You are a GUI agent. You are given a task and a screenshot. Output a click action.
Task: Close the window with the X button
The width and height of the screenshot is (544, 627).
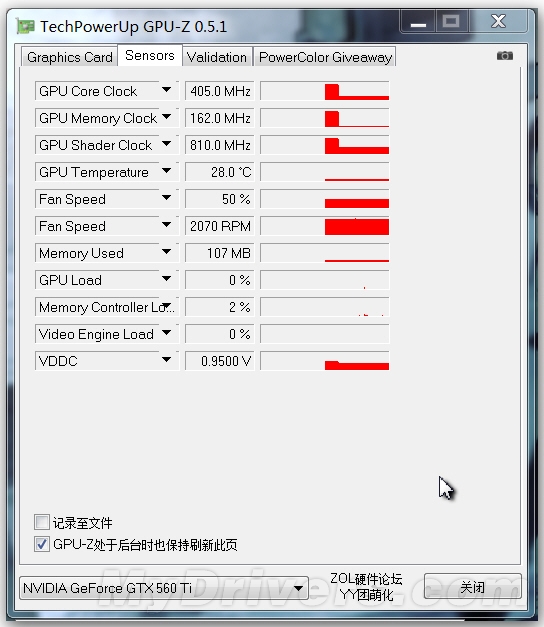(x=498, y=22)
